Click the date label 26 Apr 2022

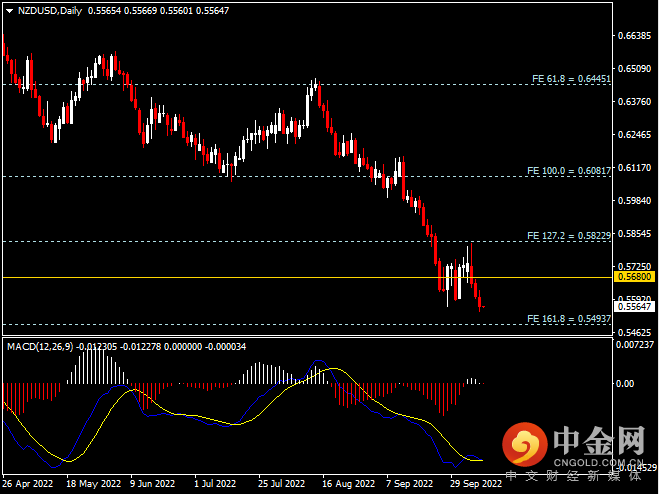pos(28,484)
